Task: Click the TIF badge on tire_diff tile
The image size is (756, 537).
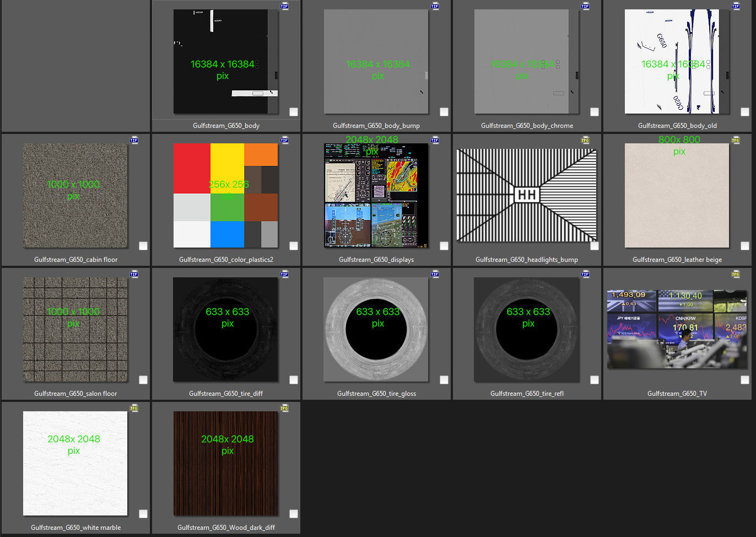Action: 284,274
